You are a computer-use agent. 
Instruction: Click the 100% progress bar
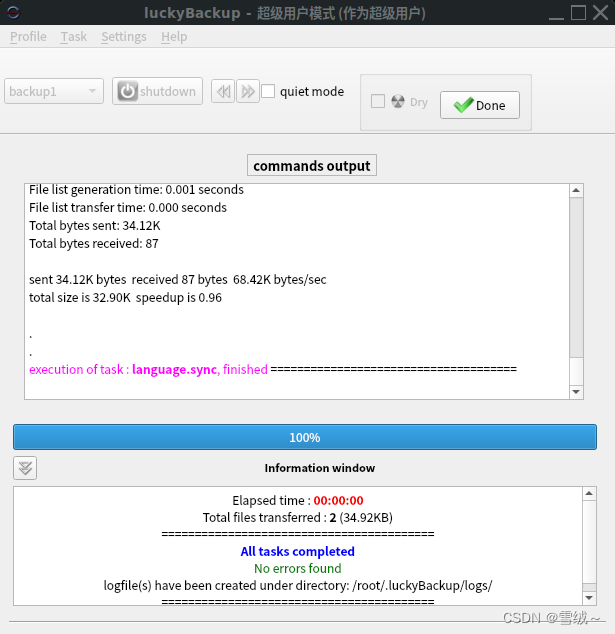[x=305, y=437]
